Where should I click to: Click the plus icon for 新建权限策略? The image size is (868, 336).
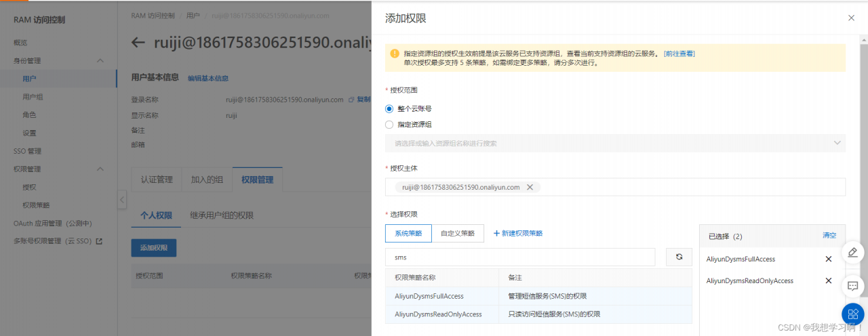(x=496, y=233)
